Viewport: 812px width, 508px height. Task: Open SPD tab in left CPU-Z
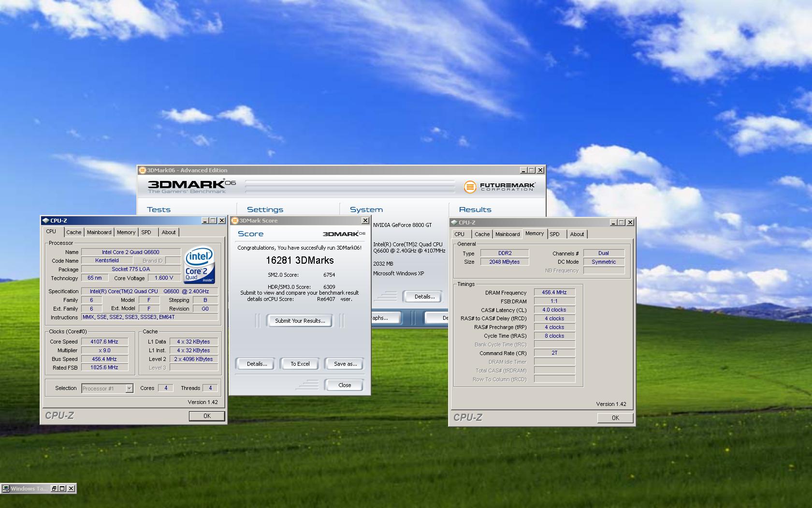(x=146, y=232)
